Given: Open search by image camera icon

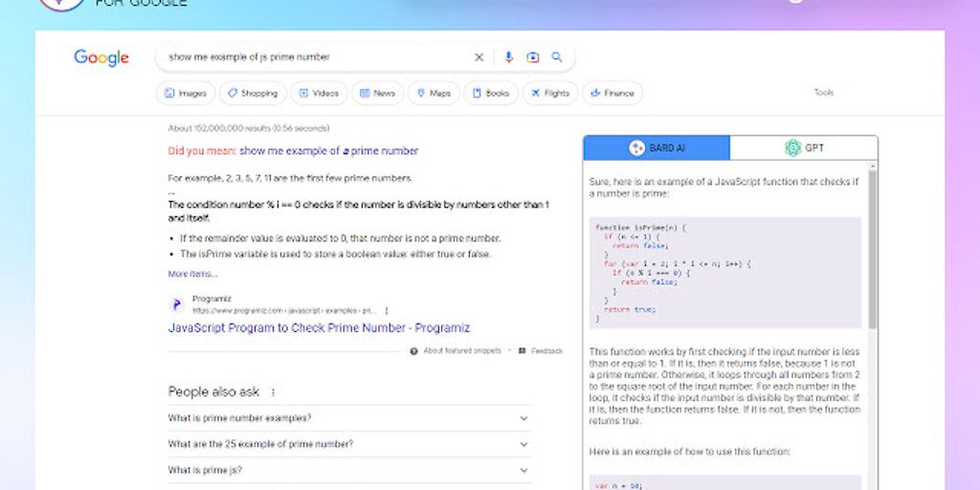Looking at the screenshot, I should tap(532, 57).
